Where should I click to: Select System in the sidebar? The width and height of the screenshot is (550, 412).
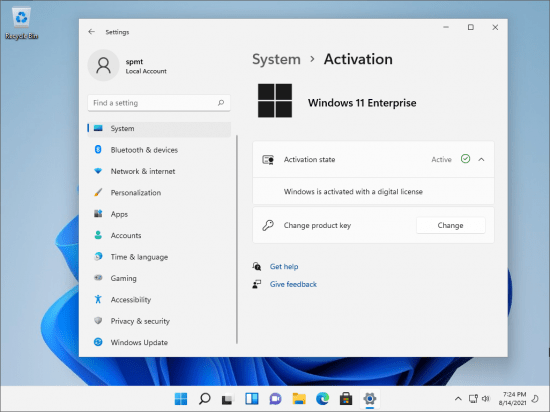(159, 128)
